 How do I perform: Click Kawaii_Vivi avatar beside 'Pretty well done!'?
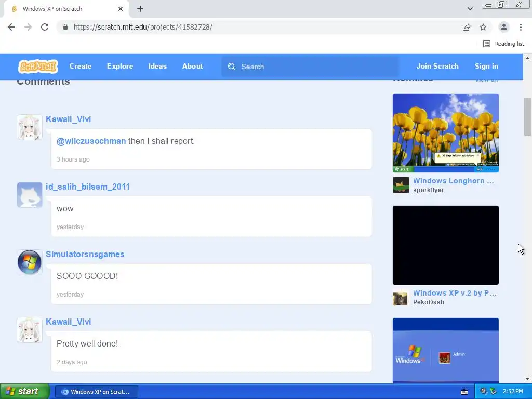30,330
